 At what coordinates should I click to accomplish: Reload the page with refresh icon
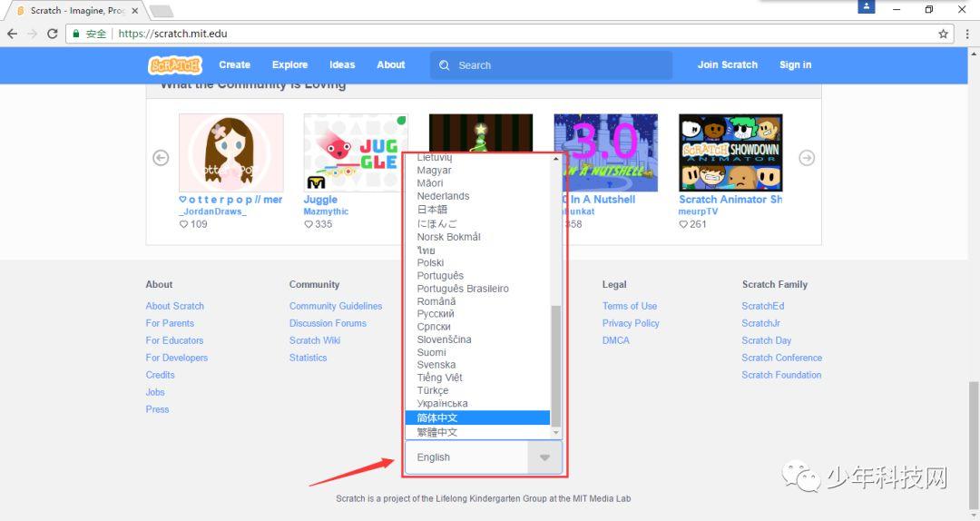coord(53,34)
